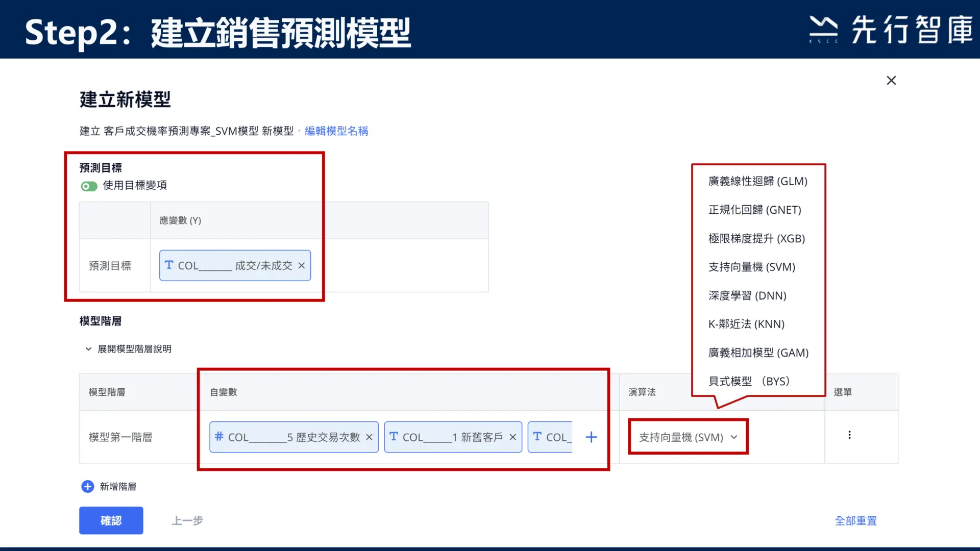Pick 深度學習 (DNN) from the list
The image size is (980, 551).
(748, 295)
